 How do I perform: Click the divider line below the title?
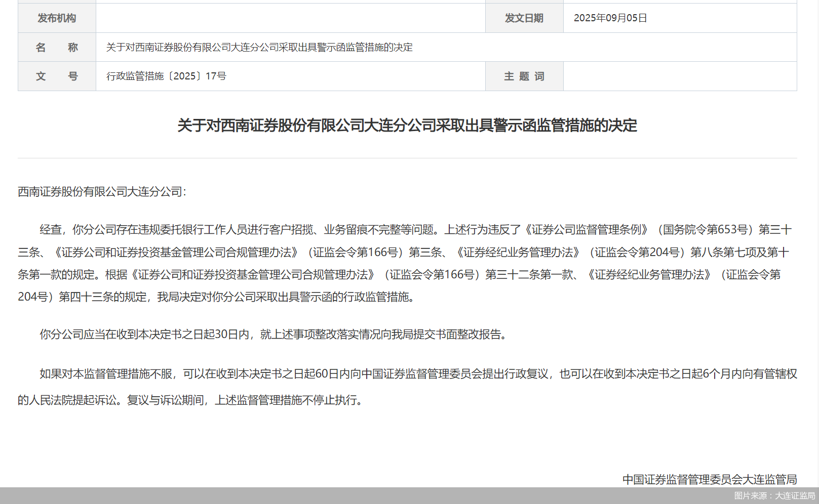408,157
